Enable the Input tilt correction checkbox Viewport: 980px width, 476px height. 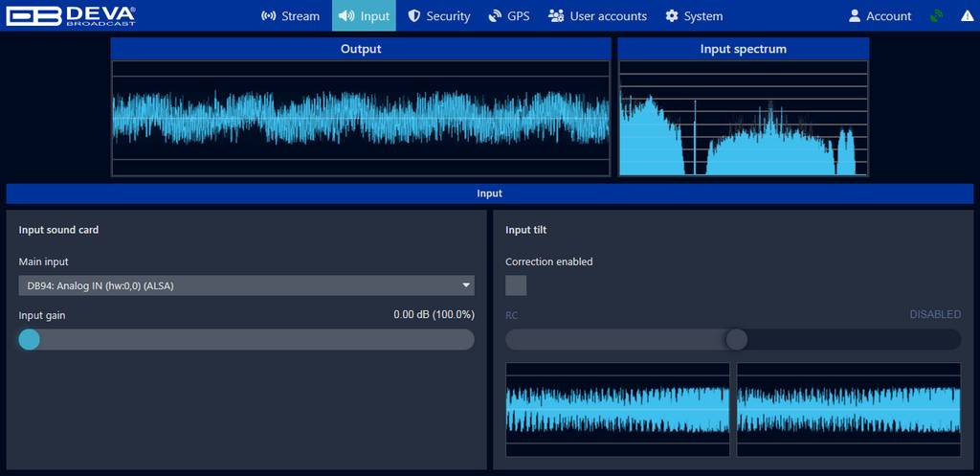pyautogui.click(x=516, y=285)
